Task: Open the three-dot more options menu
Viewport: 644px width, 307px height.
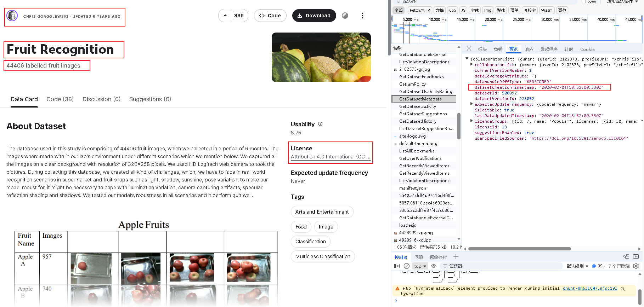Action: click(362, 16)
